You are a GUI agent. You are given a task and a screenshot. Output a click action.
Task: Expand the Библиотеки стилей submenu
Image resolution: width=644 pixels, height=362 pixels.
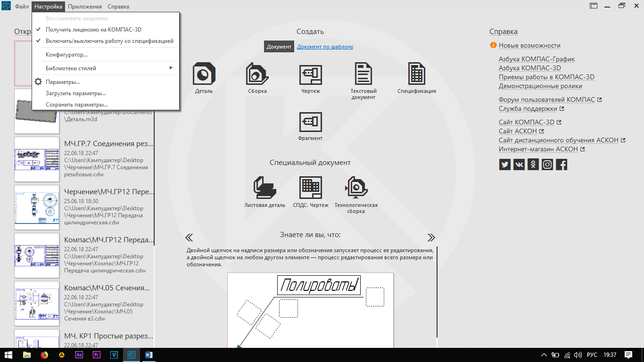coord(106,68)
